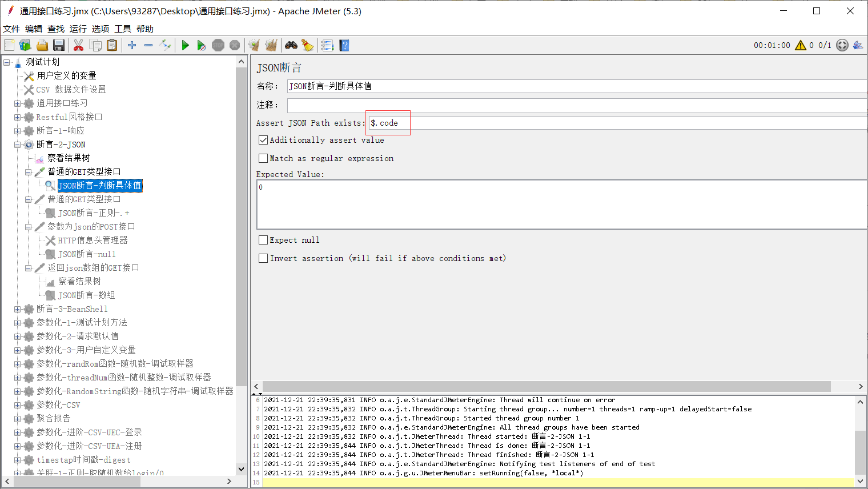Viewport: 868px width, 489px height.
Task: Click the Reset Search brush icon
Action: [x=308, y=45]
